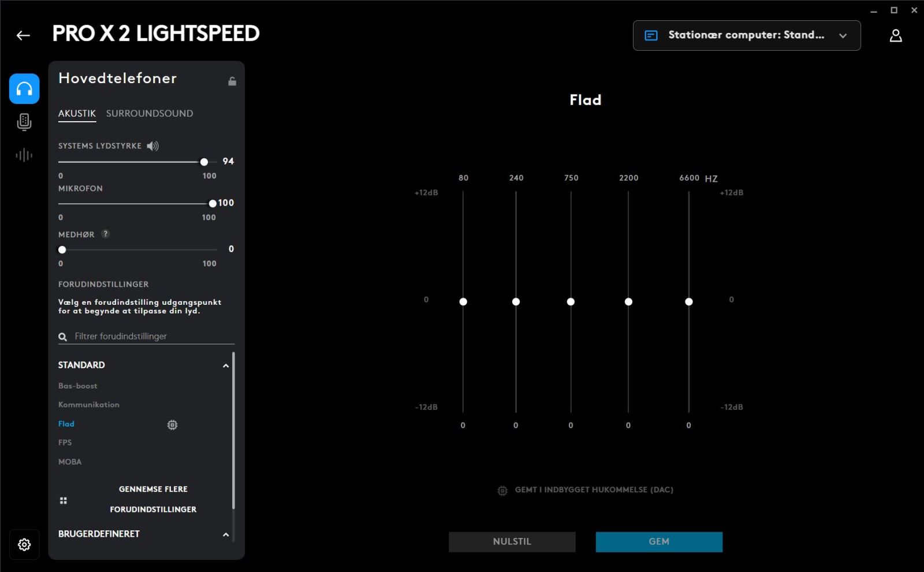Image resolution: width=924 pixels, height=572 pixels.
Task: Open the equalizer waveform sidebar icon
Action: tap(24, 155)
